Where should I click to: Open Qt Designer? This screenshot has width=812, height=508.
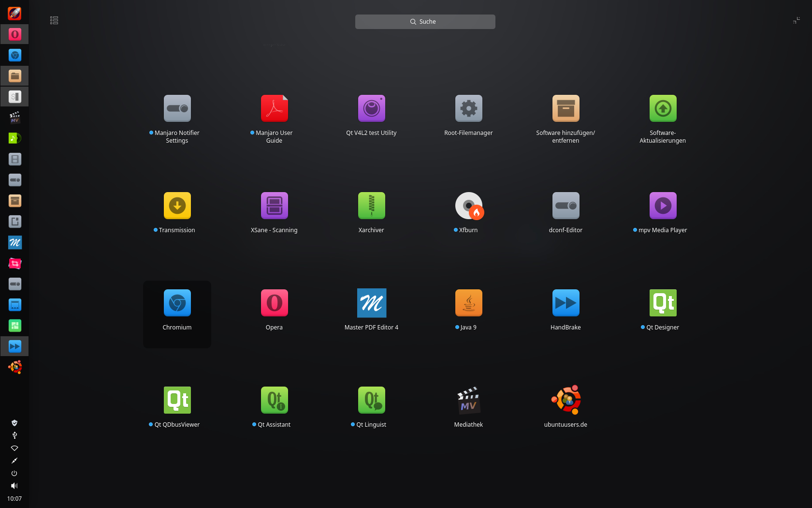click(663, 303)
